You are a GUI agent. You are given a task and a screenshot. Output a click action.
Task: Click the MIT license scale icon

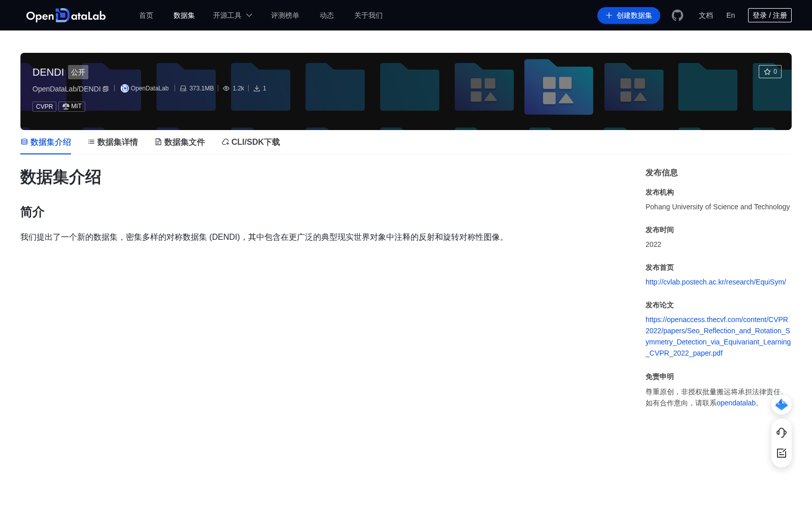pos(65,106)
